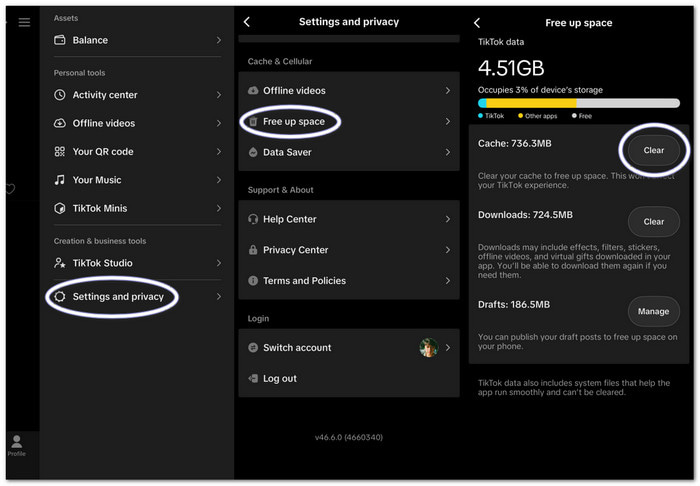Open Free up space menu item
This screenshot has width=700, height=486.
click(349, 121)
